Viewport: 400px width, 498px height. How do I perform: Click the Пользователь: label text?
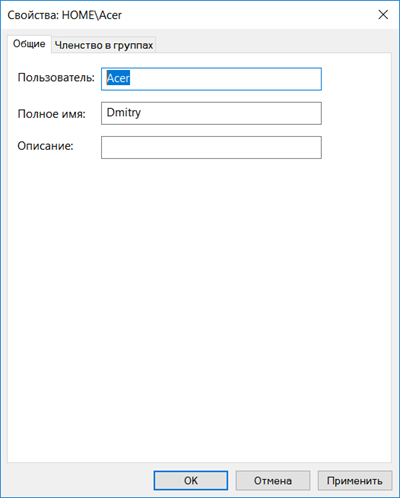[56, 78]
